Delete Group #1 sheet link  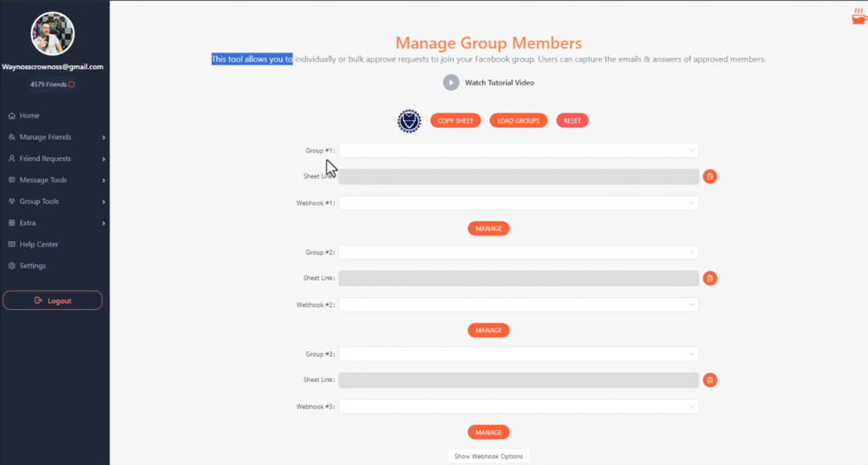(709, 176)
